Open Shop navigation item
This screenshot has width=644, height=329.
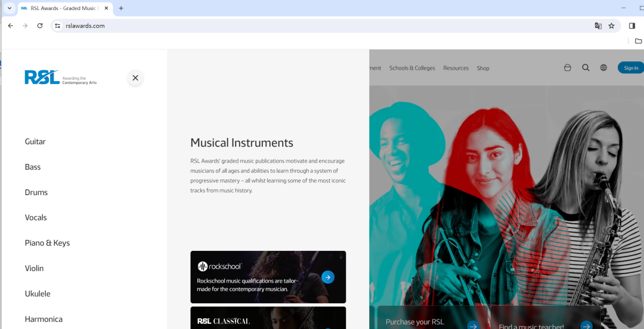483,68
